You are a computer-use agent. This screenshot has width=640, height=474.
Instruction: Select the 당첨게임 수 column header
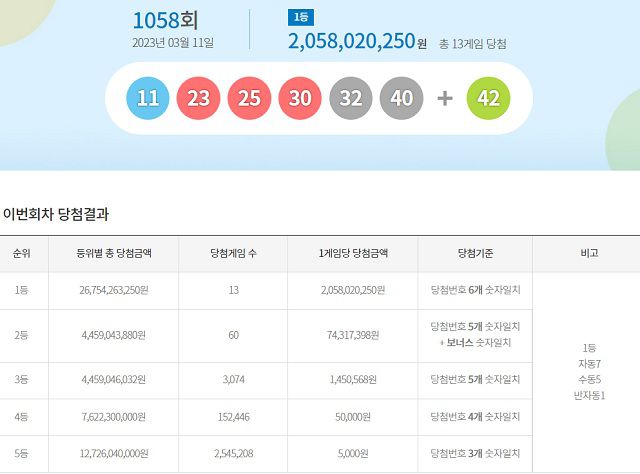233,254
